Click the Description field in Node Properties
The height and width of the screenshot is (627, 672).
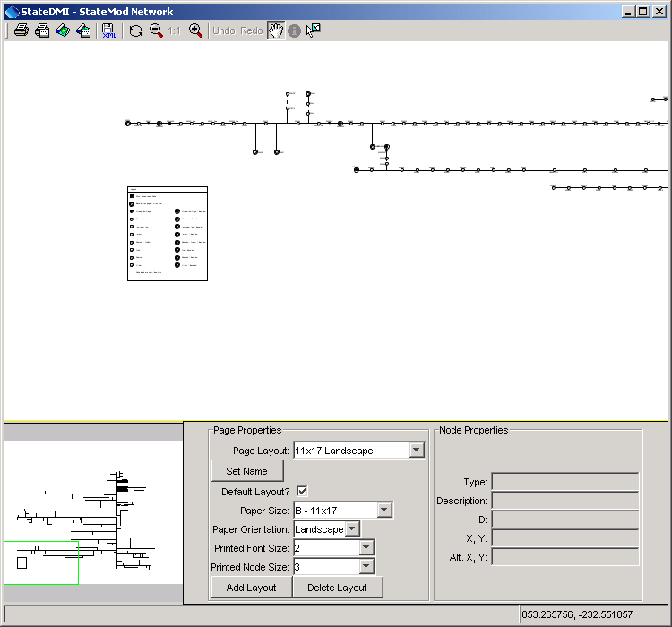click(x=565, y=501)
